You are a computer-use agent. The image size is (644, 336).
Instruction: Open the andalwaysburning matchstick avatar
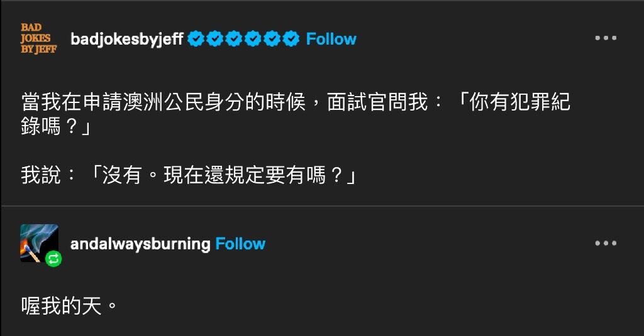(39, 243)
